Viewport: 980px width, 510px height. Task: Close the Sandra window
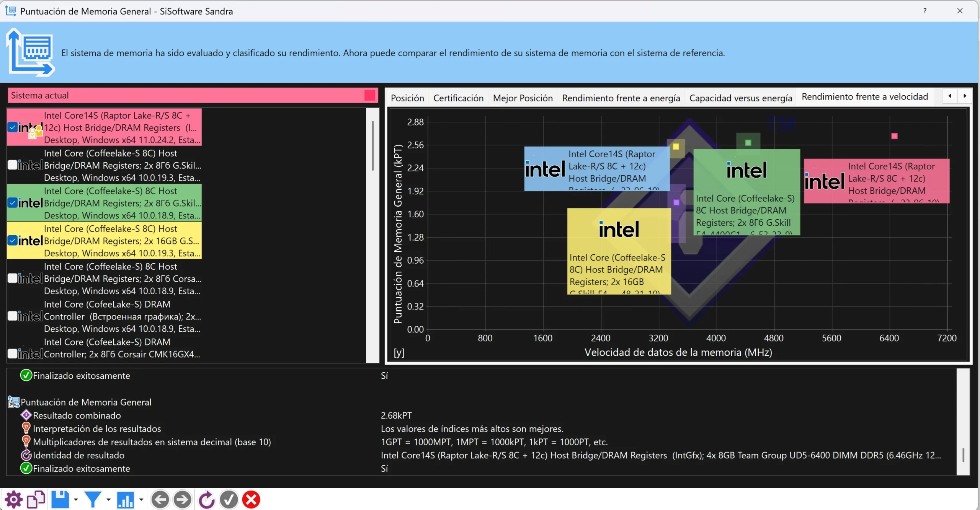tap(960, 11)
